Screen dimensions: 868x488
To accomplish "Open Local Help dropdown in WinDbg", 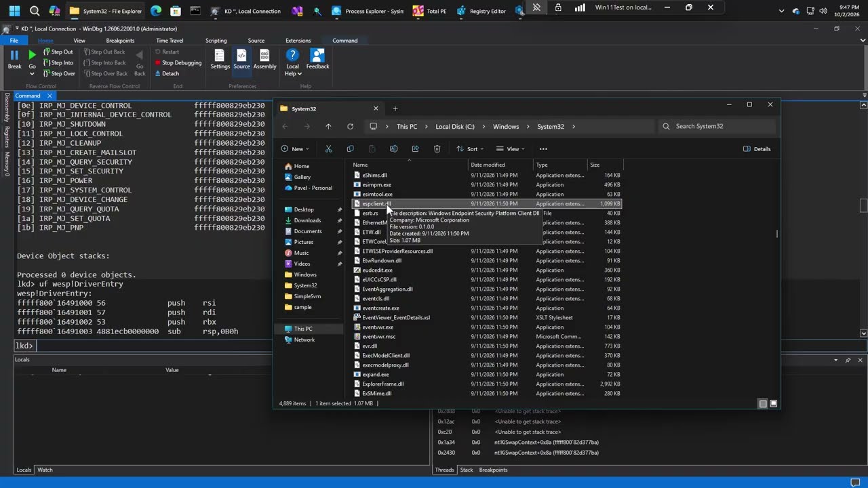I will click(292, 62).
